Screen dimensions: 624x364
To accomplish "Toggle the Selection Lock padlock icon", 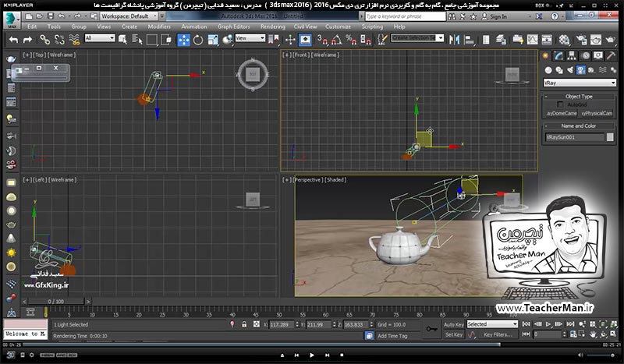I will [244, 324].
